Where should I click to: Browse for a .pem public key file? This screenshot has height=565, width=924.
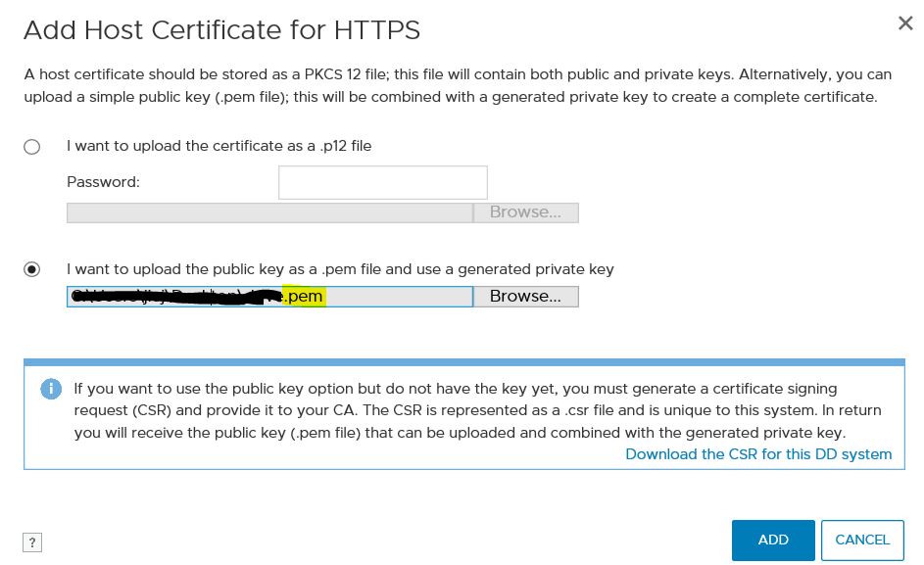(525, 296)
